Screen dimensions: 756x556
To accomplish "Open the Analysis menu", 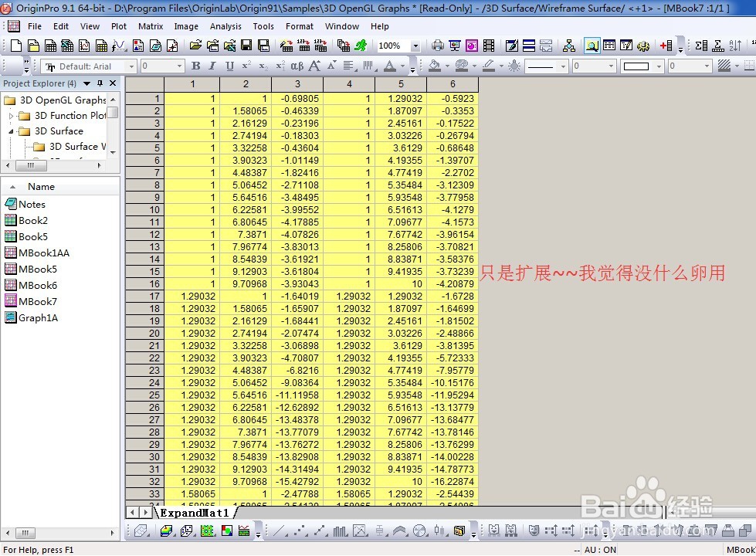I will [x=225, y=25].
